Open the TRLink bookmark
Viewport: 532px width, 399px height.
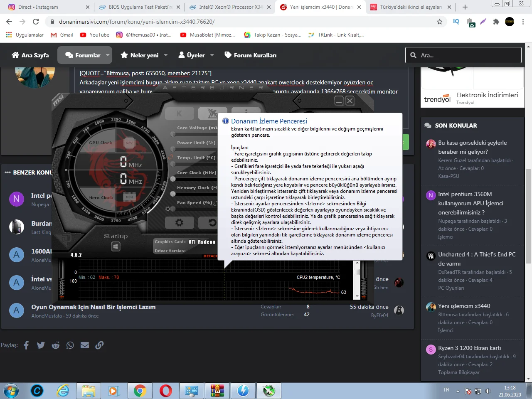click(x=336, y=35)
